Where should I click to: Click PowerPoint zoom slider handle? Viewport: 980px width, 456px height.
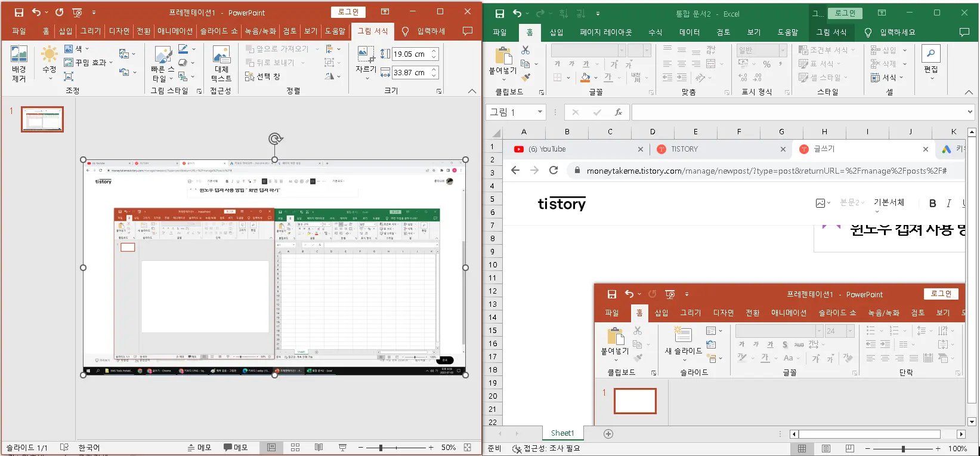coord(381,448)
